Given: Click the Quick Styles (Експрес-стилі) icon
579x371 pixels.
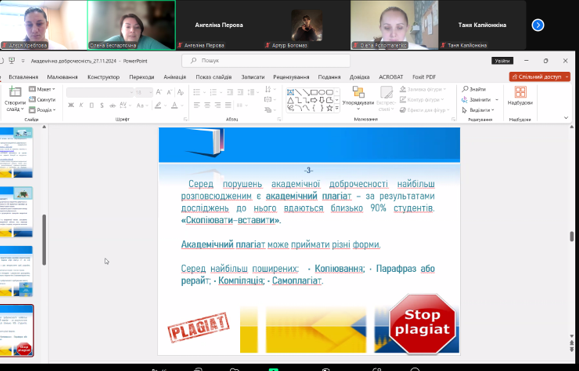Looking at the screenshot, I should (x=386, y=92).
